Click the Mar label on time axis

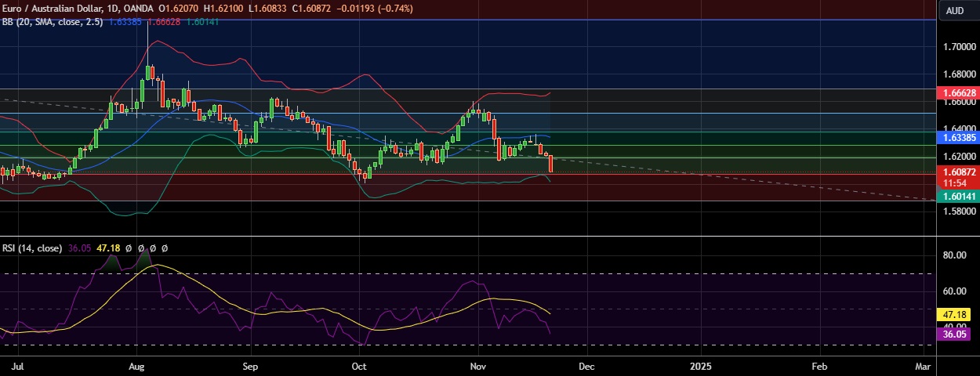[924, 366]
